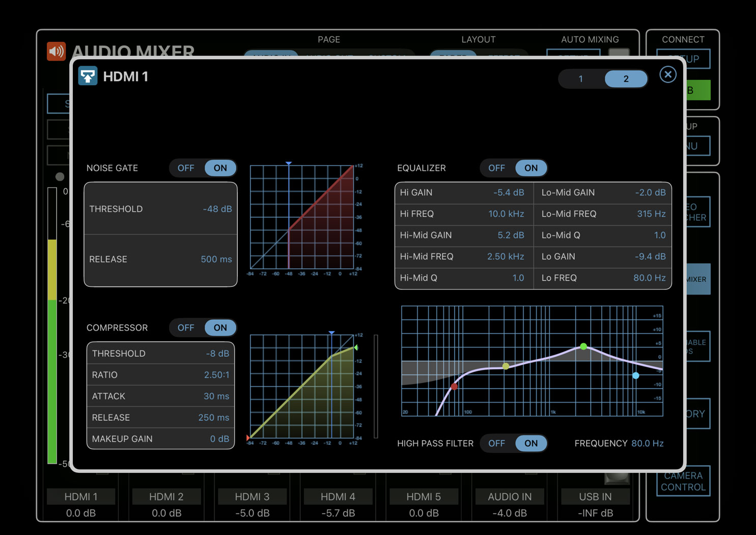This screenshot has width=756, height=535.
Task: Click compressor threshold triangle marker above graph
Action: [331, 332]
